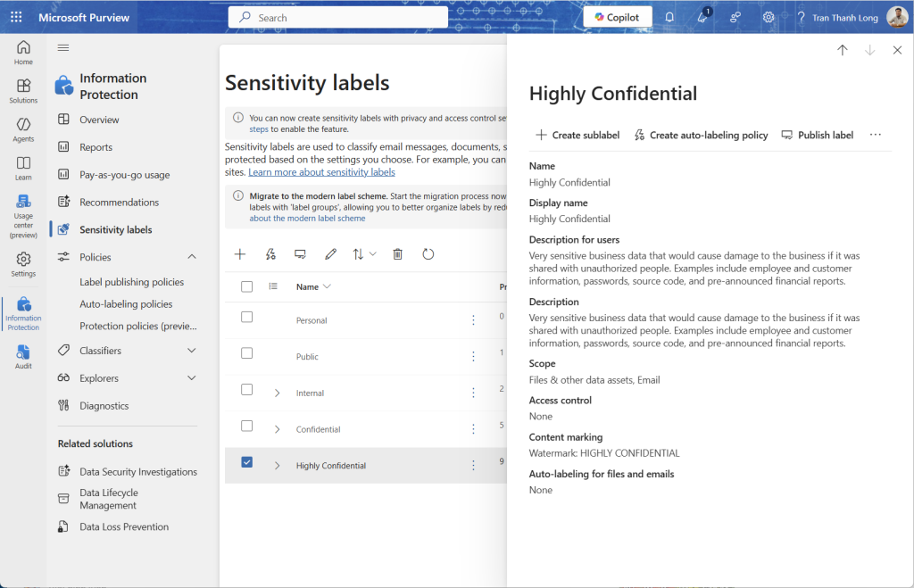Uncheck the Highly Confidential checkbox
Screen dimensions: 914x588
247,462
